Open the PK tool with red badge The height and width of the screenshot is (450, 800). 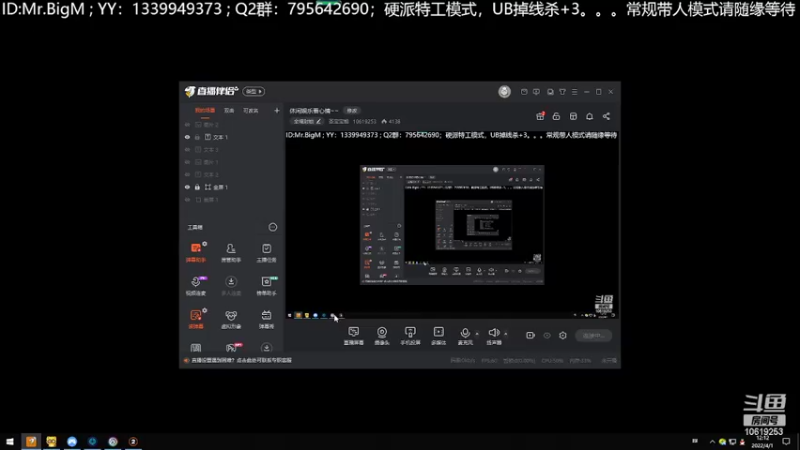[x=232, y=347]
